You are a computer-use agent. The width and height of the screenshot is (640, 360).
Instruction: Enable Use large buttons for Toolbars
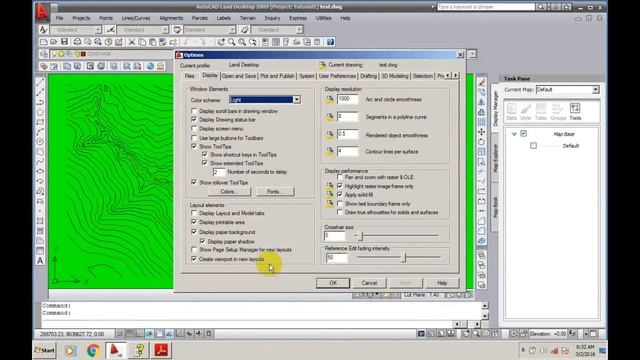pos(194,138)
